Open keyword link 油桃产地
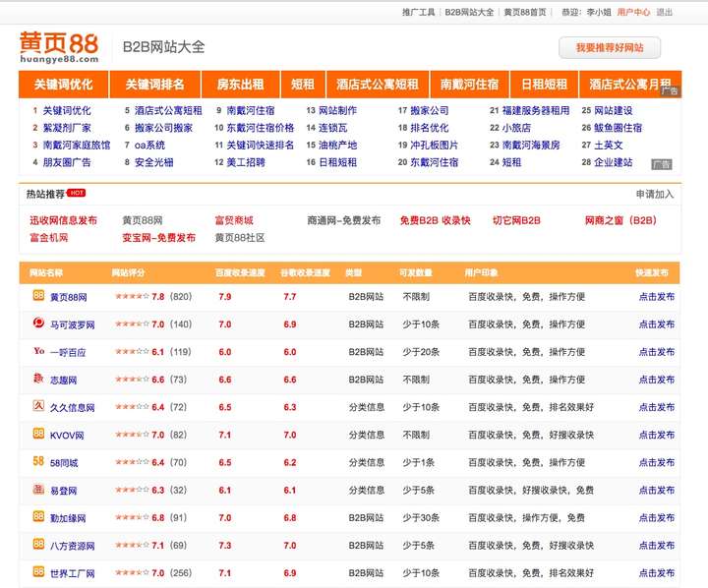 tap(337, 145)
